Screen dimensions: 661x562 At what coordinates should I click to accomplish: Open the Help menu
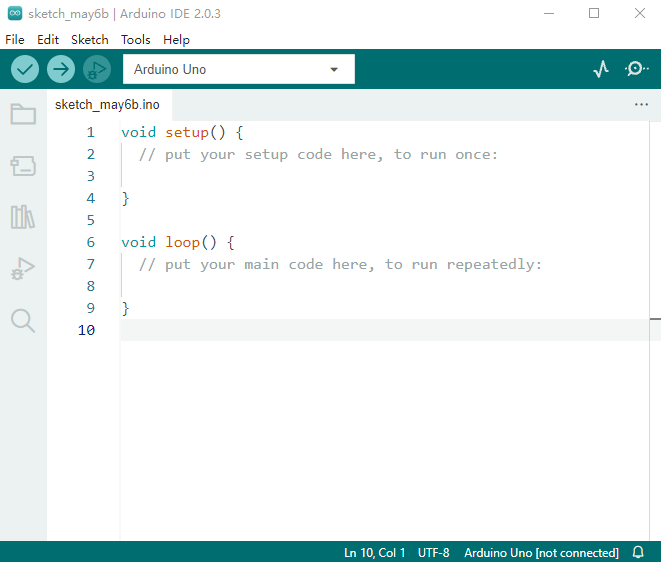(176, 40)
